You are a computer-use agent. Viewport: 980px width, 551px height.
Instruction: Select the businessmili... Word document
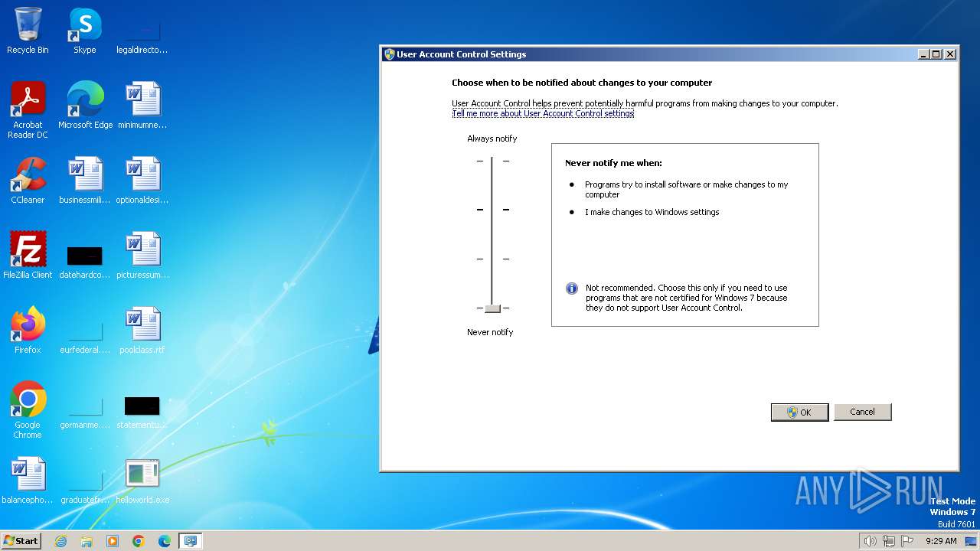click(85, 181)
